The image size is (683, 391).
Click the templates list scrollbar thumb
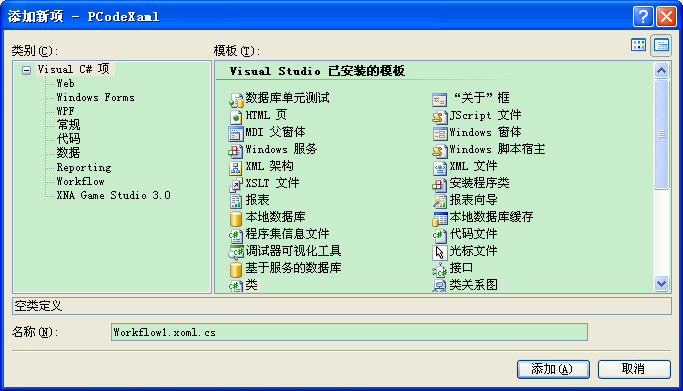point(661,134)
